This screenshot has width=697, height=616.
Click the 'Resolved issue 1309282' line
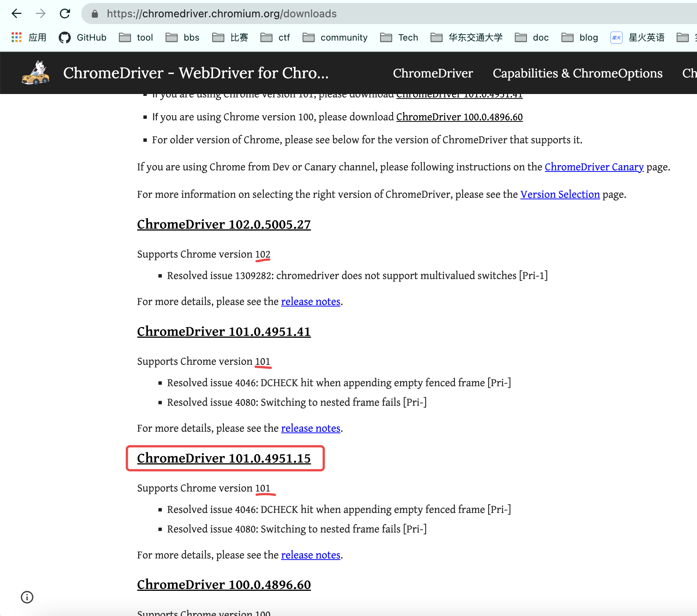coord(357,276)
